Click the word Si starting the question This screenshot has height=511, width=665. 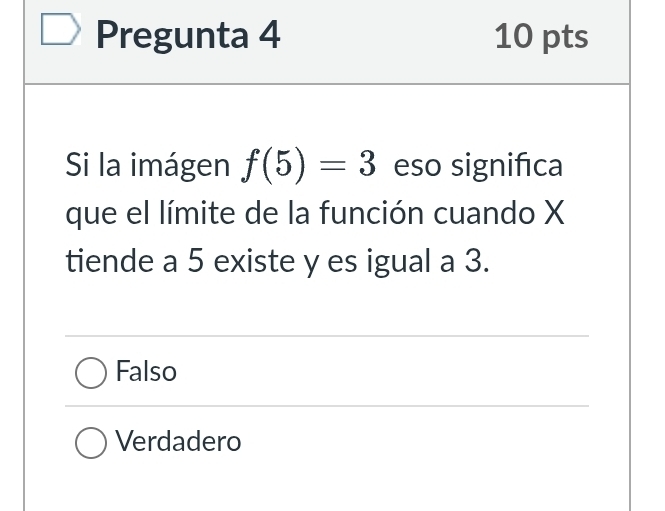pos(76,165)
